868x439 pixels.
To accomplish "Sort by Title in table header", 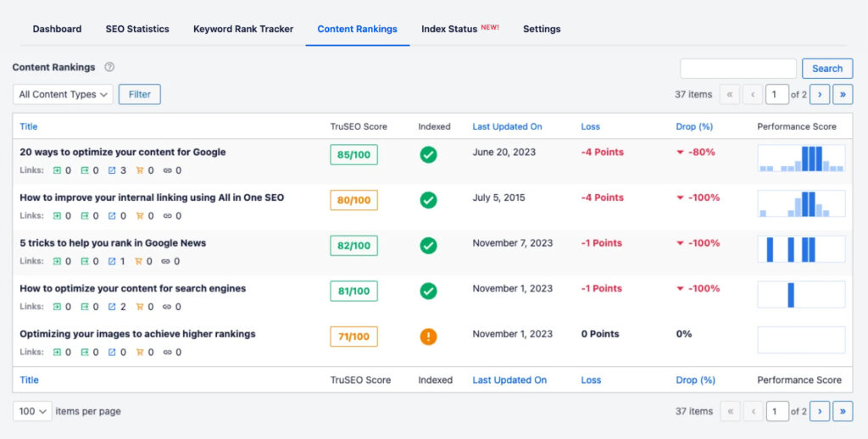I will point(29,127).
